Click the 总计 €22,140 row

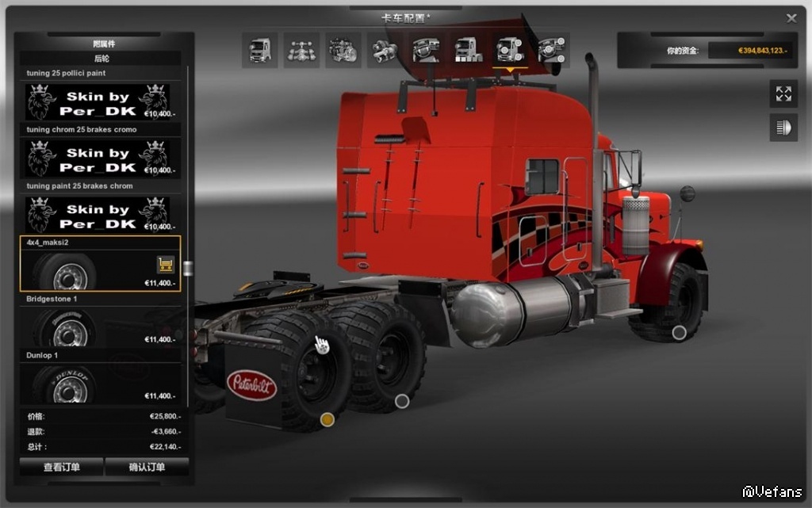tap(104, 446)
